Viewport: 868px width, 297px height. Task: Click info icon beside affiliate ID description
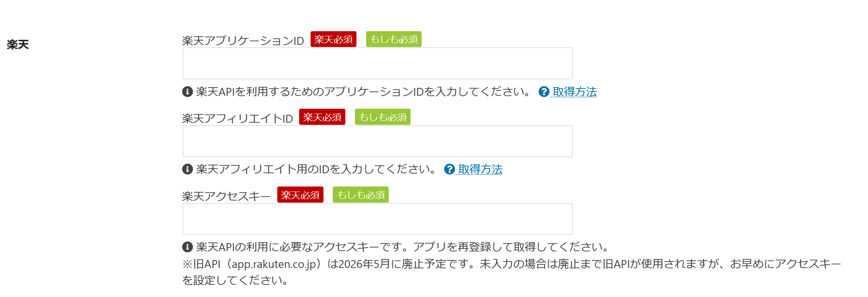click(x=187, y=169)
